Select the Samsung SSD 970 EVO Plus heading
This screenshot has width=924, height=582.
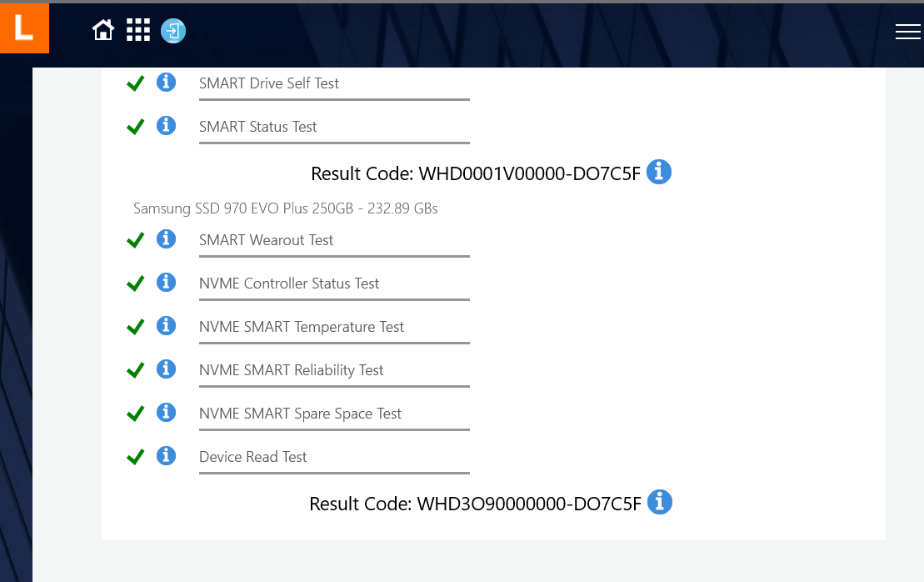pos(284,208)
